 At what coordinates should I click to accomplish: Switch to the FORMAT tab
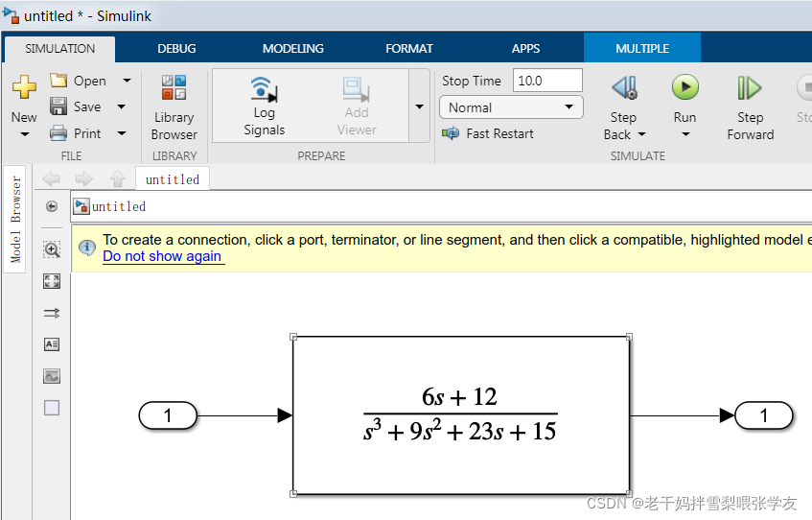point(409,49)
